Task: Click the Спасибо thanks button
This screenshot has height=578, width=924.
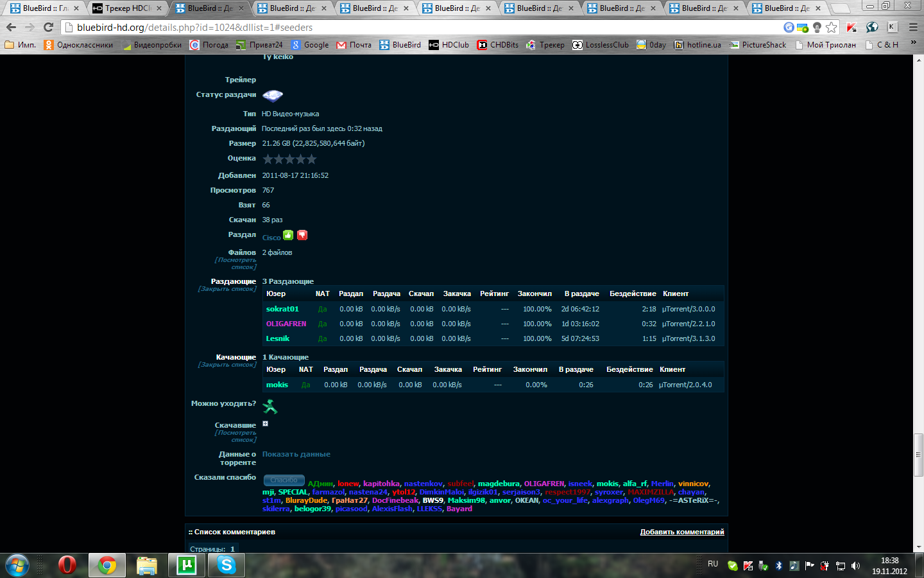Action: (284, 480)
